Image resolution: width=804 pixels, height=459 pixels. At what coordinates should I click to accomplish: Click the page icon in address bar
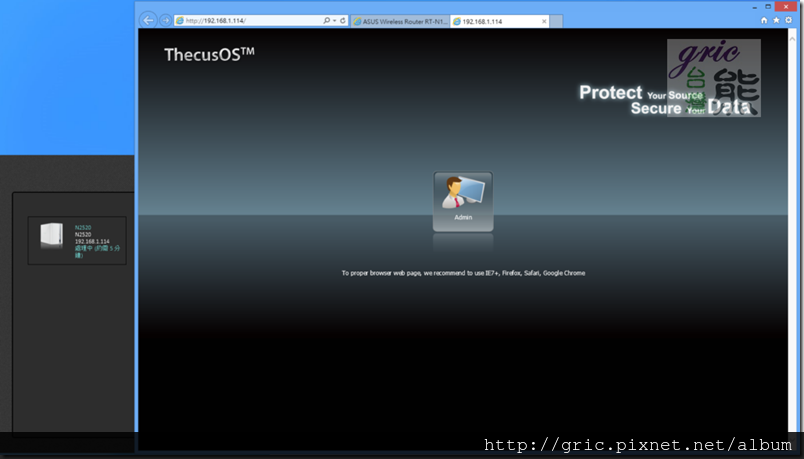[x=179, y=21]
